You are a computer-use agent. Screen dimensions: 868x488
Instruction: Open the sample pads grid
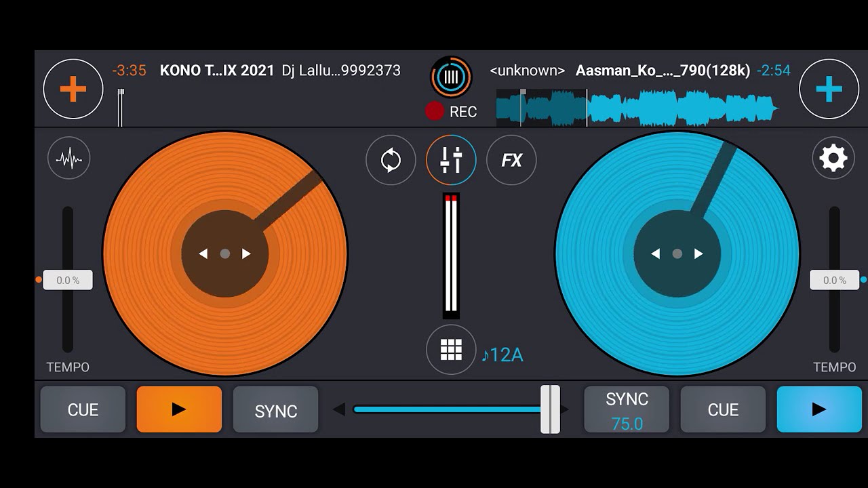[x=451, y=350]
